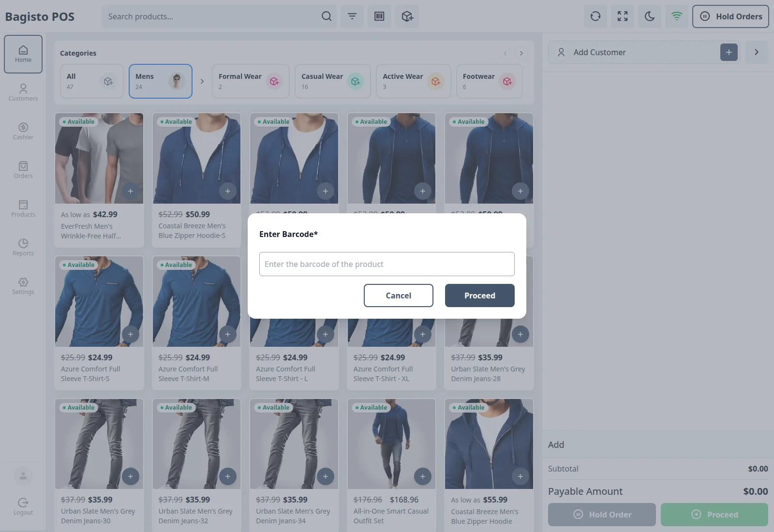Open the filter options icon
The width and height of the screenshot is (774, 532).
tap(352, 16)
